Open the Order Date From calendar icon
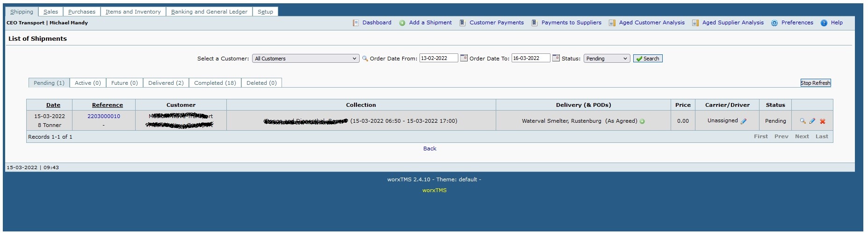 (x=463, y=58)
